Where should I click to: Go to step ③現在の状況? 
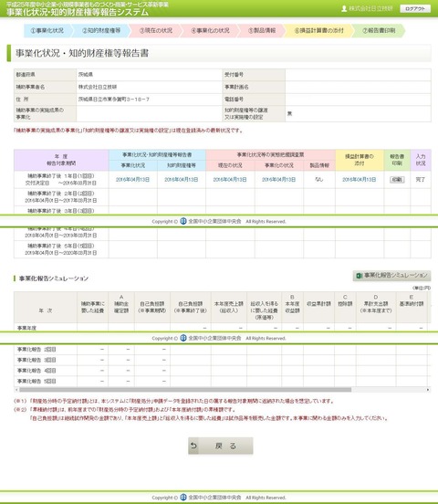click(x=156, y=30)
